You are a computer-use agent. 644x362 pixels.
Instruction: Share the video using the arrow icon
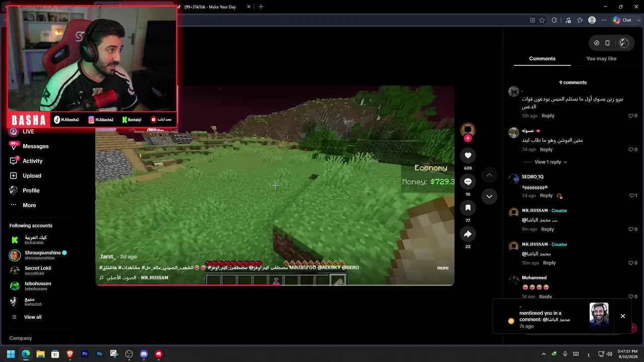tap(468, 234)
